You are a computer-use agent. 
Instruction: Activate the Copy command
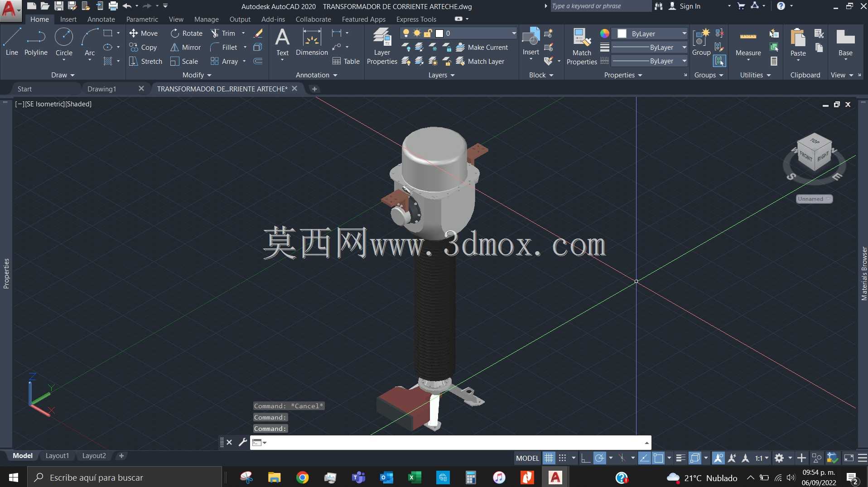click(x=143, y=47)
